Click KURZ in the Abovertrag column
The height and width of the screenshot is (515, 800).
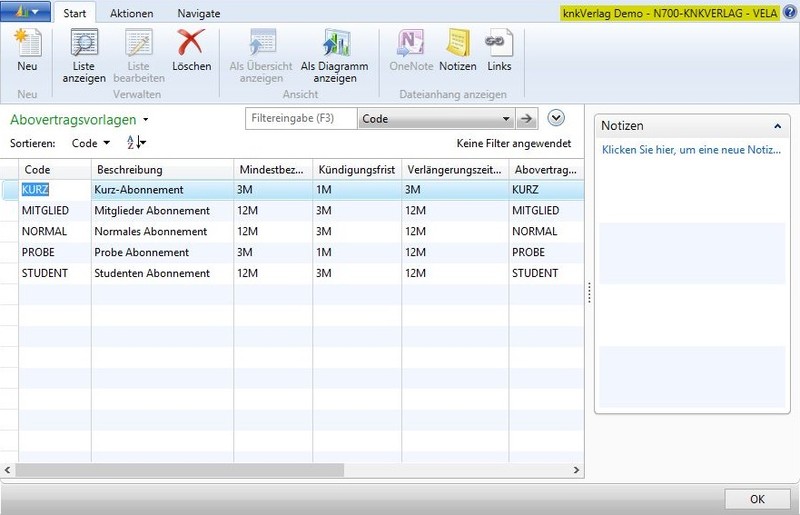click(546, 189)
